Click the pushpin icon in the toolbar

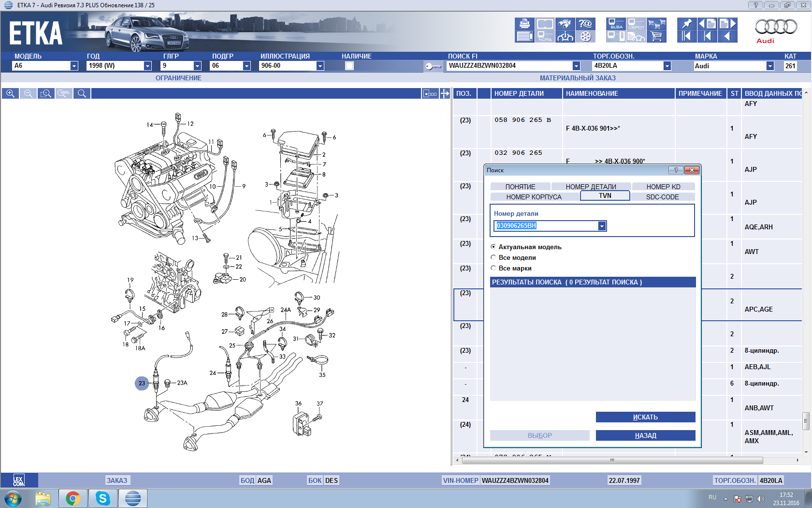pos(686,24)
